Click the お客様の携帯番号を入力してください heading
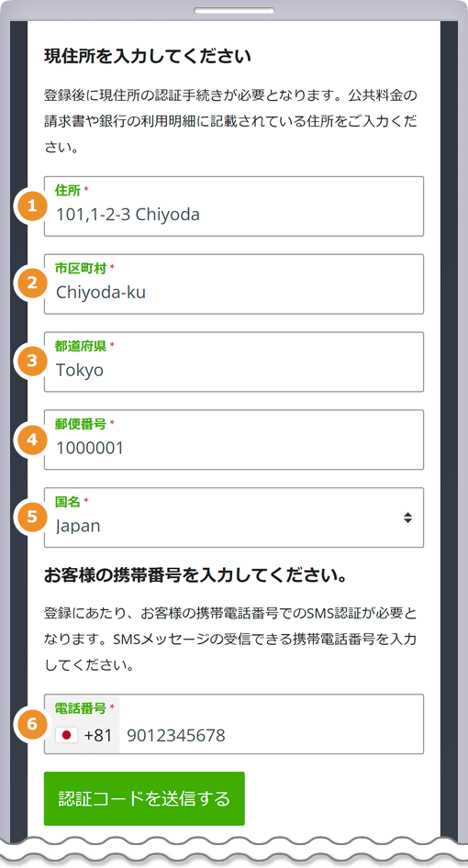 [x=195, y=575]
